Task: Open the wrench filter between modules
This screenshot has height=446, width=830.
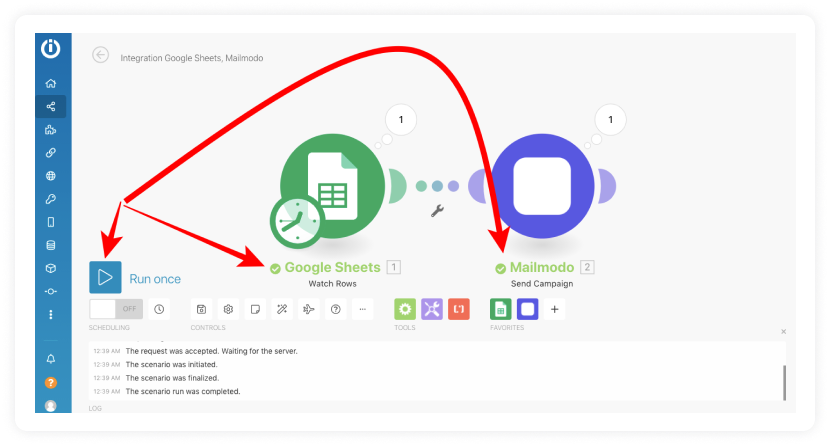Action: (437, 211)
